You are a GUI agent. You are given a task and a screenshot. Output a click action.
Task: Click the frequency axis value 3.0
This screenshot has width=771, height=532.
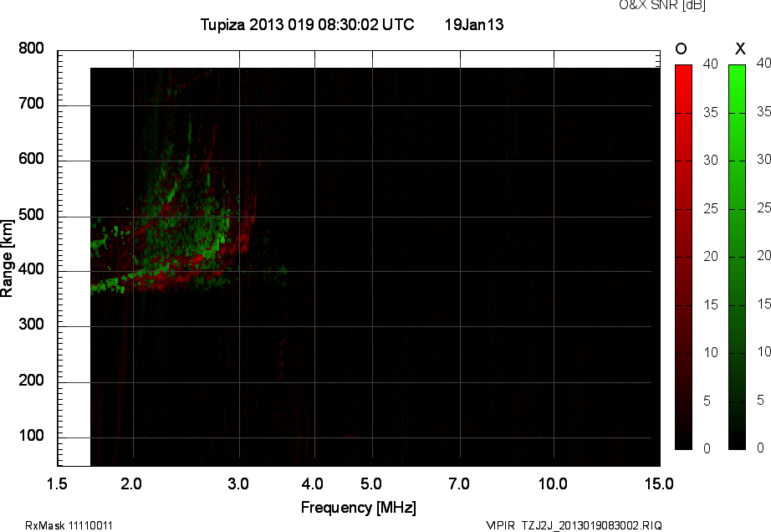tap(238, 483)
